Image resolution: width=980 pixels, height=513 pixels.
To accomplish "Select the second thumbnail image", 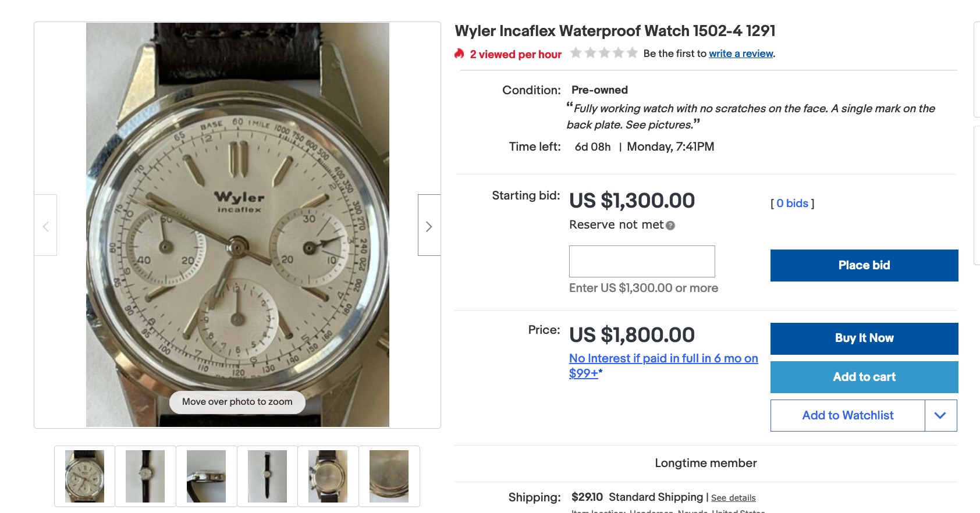I will 145,476.
